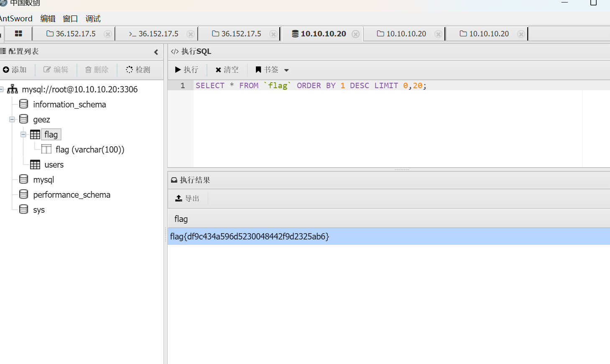Click the 删除 delete configuration button

click(x=97, y=70)
